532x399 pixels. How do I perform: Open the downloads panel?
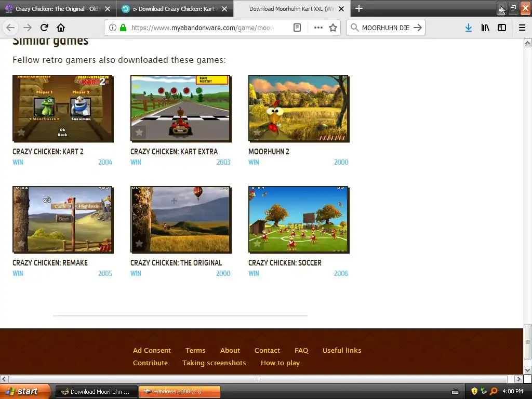pos(469,28)
